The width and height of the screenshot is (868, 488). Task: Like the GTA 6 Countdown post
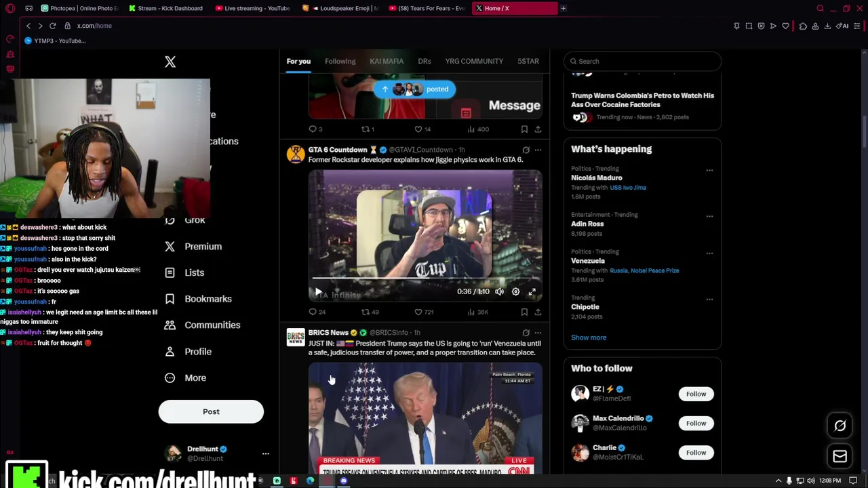click(x=424, y=312)
